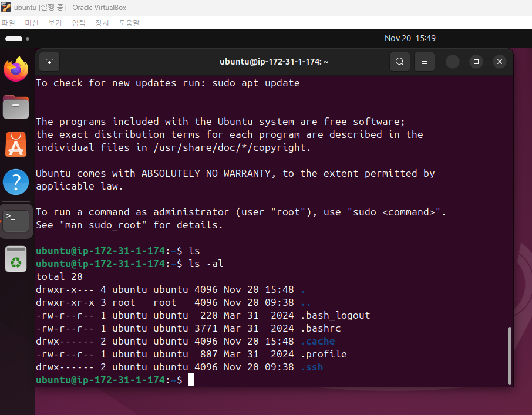532x415 pixels.
Task: Open the Trash icon in the dock
Action: (16, 259)
